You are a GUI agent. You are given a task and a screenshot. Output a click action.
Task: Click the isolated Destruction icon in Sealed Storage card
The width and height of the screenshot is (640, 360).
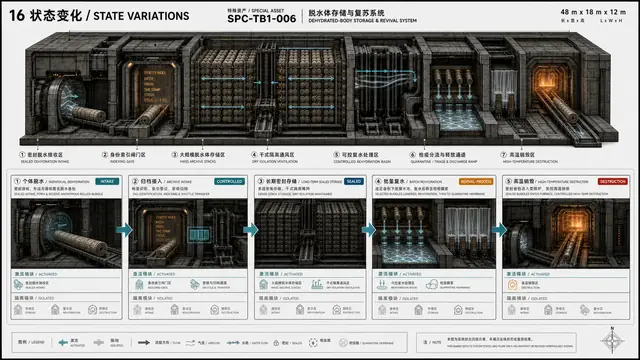point(337,310)
